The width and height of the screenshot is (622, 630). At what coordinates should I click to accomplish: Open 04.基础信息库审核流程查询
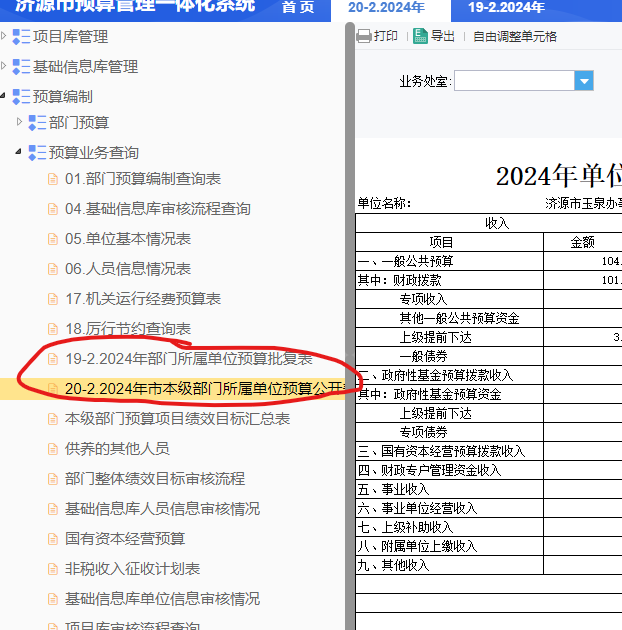pos(158,209)
